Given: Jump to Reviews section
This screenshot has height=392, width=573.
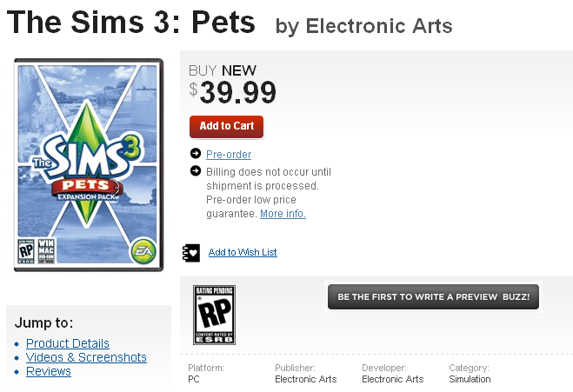Looking at the screenshot, I should pos(49,371).
